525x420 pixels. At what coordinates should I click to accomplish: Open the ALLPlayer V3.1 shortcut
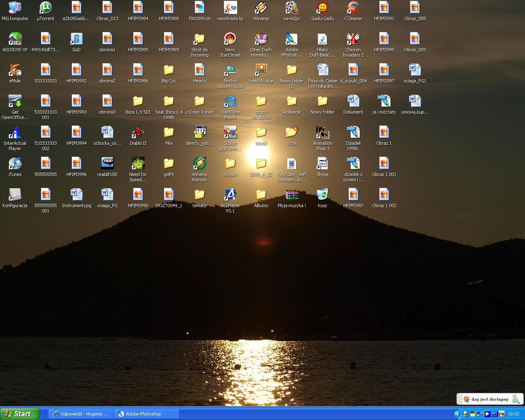(x=230, y=201)
